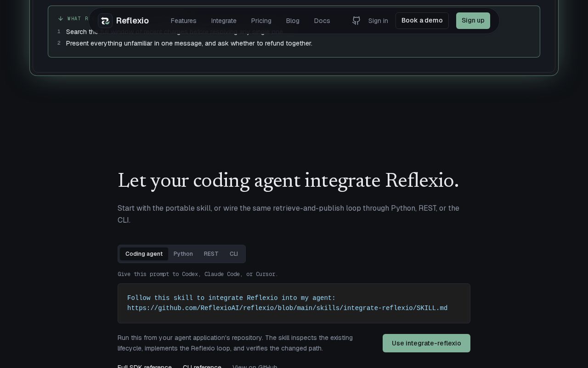Click the 'Present everything unfamiliar in one message' line
This screenshot has width=588, height=368.
pos(189,43)
